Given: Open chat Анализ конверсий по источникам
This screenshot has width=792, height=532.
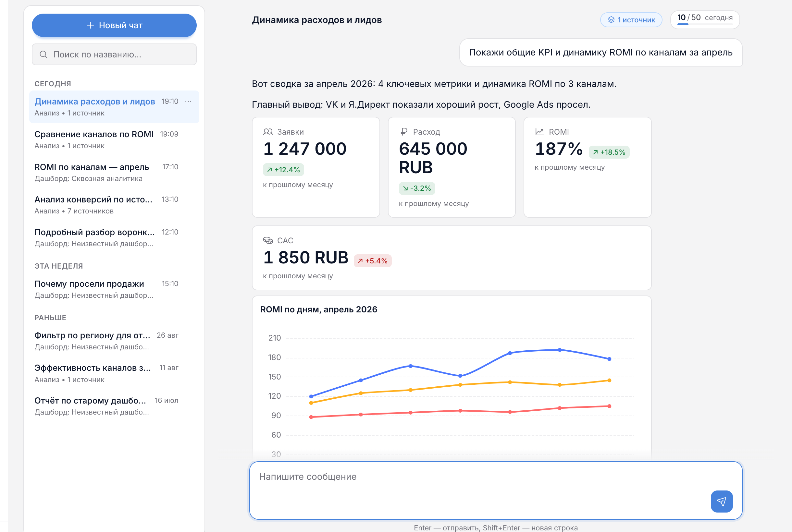Looking at the screenshot, I should (x=114, y=205).
